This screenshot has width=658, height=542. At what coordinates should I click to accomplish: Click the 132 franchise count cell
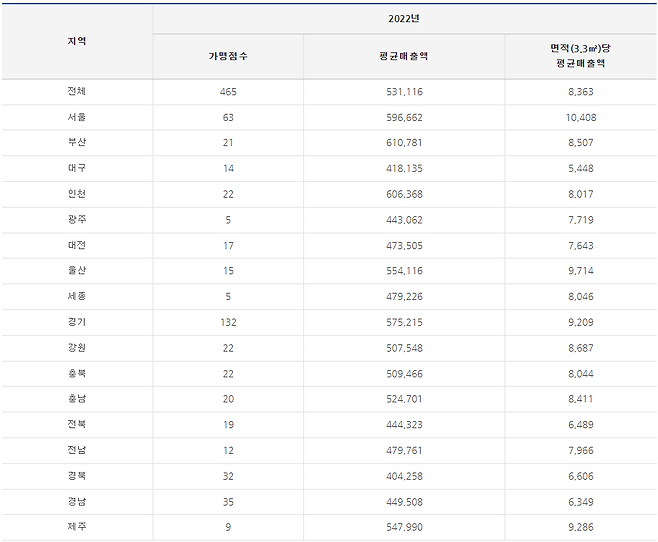click(x=228, y=322)
